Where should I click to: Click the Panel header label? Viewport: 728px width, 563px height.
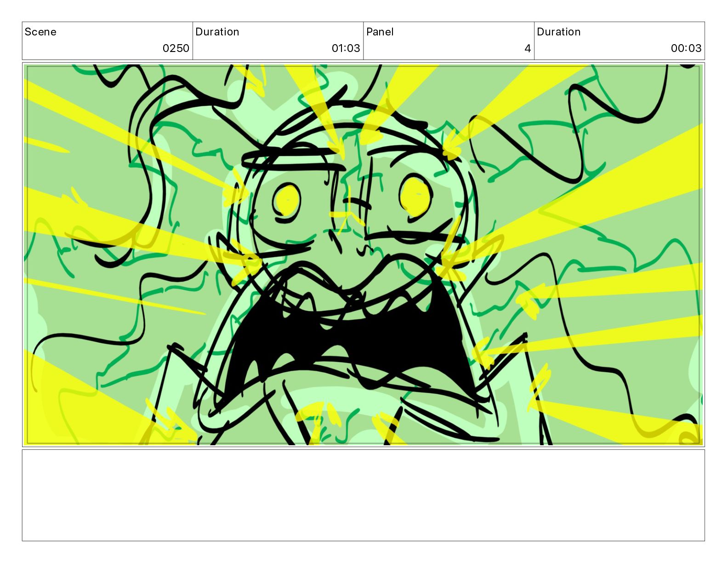click(x=380, y=32)
